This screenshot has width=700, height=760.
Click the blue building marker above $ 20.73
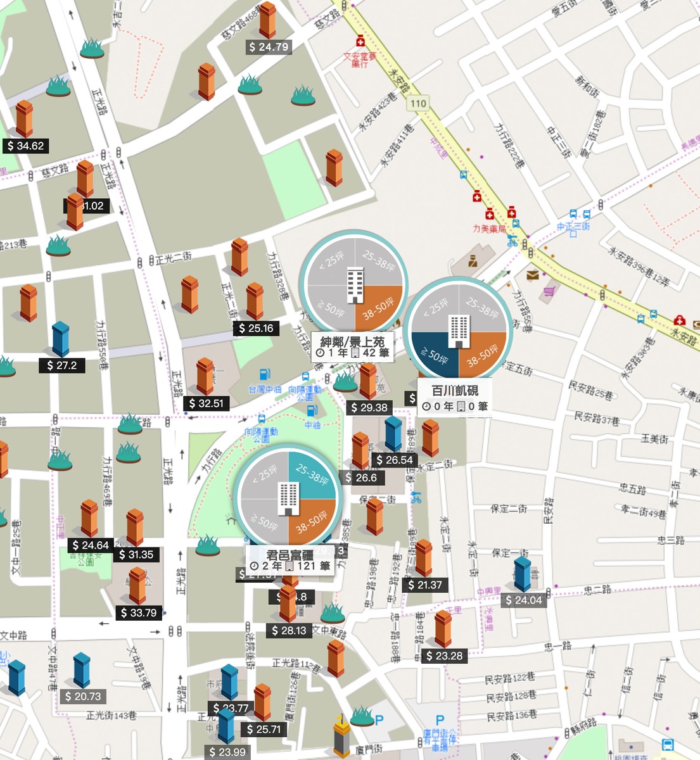(82, 671)
